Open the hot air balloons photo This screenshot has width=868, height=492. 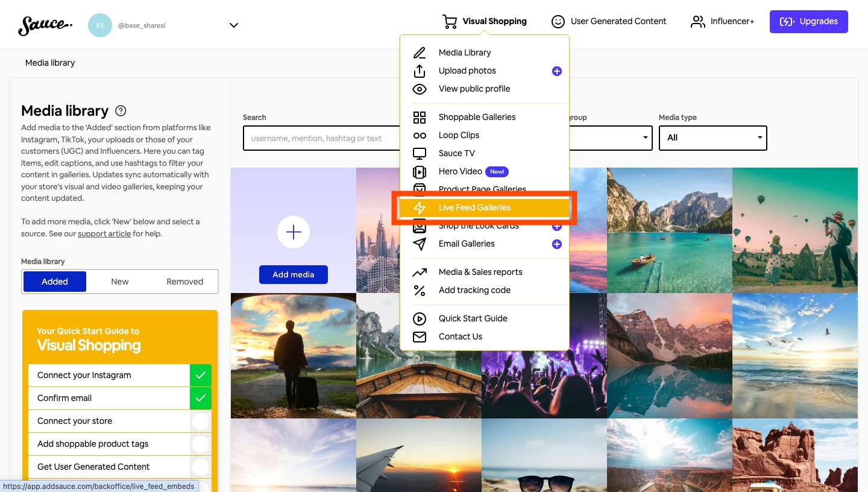(x=795, y=230)
